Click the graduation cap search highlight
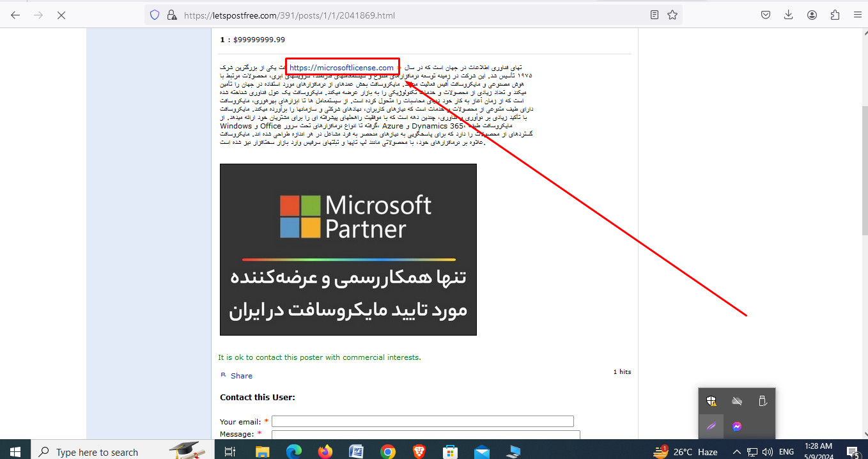 pos(187,450)
